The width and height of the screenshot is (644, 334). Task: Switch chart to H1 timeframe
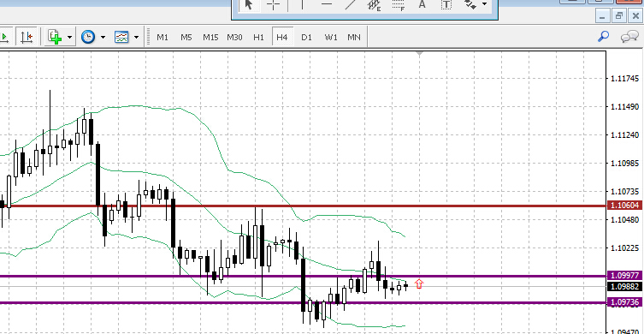(258, 38)
